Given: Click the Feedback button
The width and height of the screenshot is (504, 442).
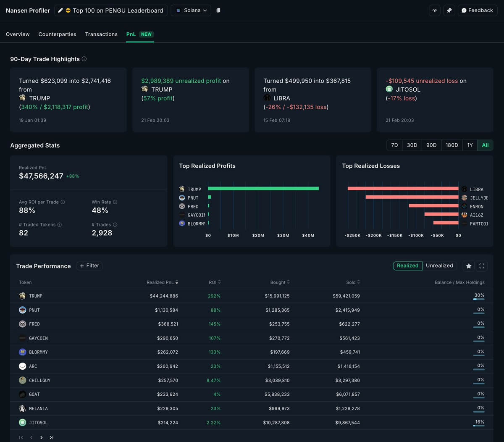Looking at the screenshot, I should tap(477, 11).
